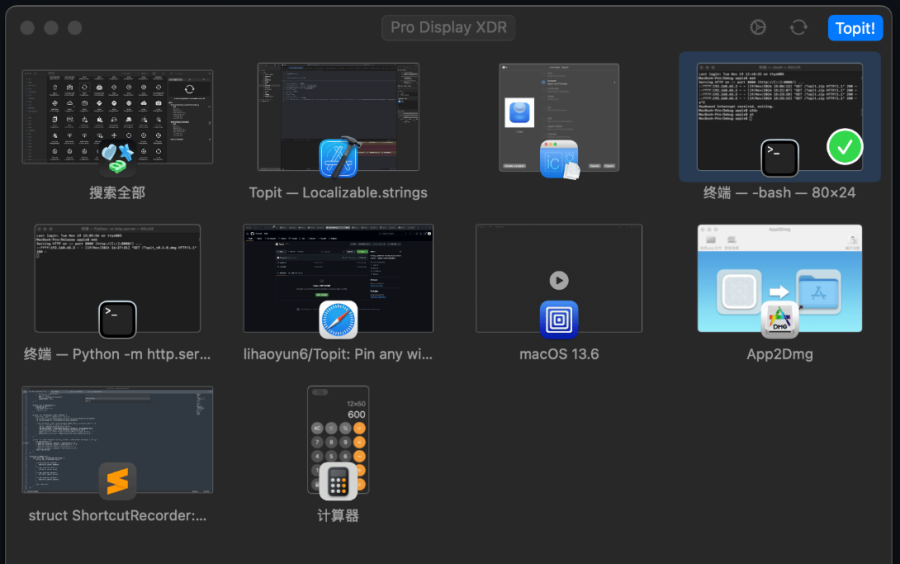Click the 终端 — Python -m http.ser... label

117,354
